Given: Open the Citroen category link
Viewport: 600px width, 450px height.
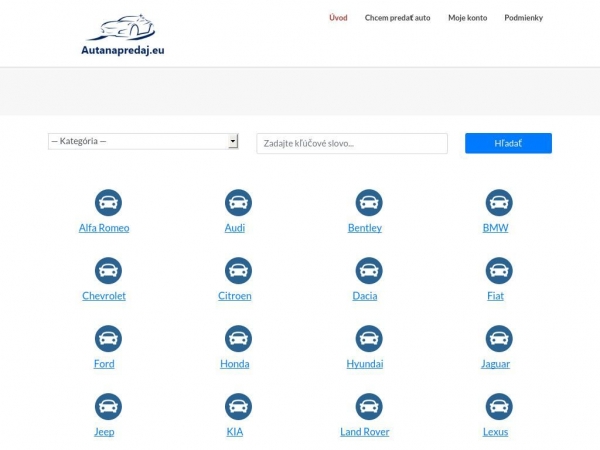Looking at the screenshot, I should [235, 296].
